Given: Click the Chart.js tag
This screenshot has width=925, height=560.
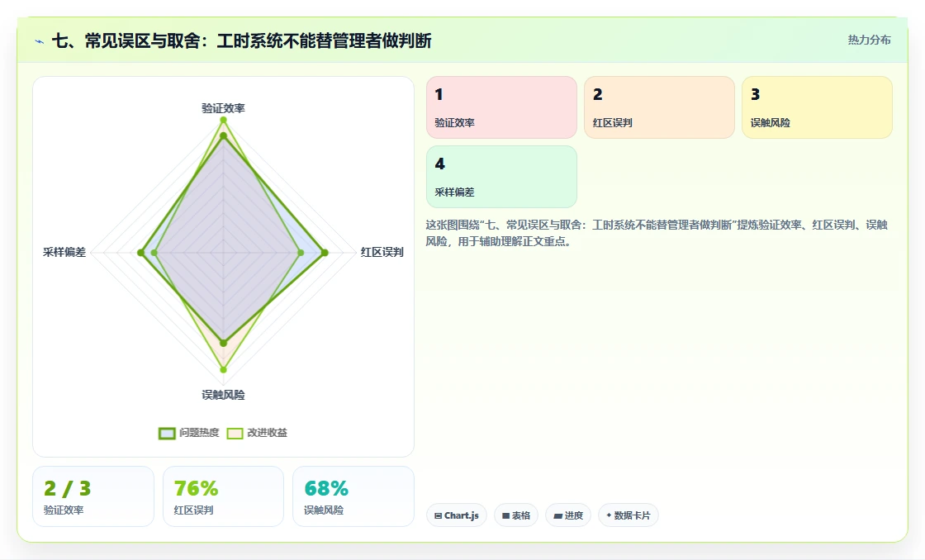Looking at the screenshot, I should [457, 515].
